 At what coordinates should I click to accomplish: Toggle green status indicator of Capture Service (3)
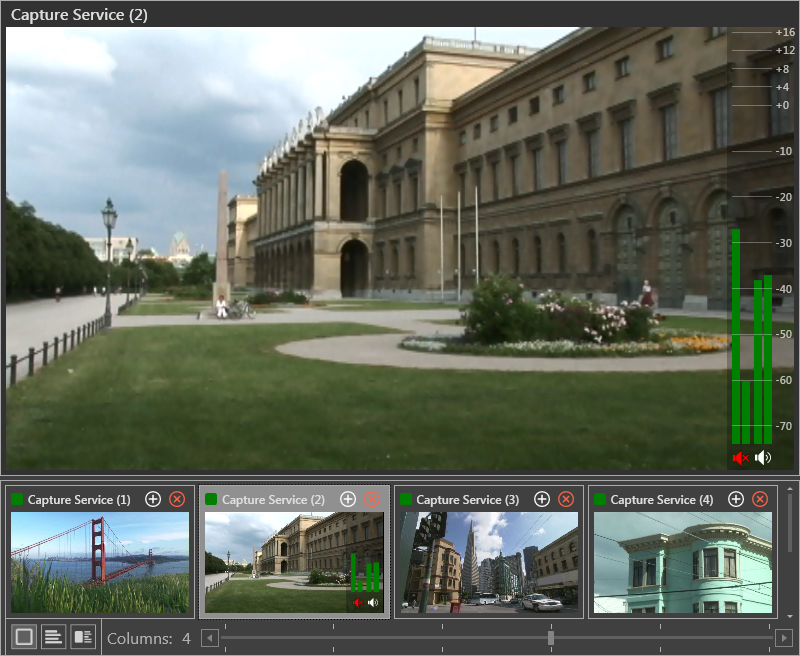click(x=406, y=499)
